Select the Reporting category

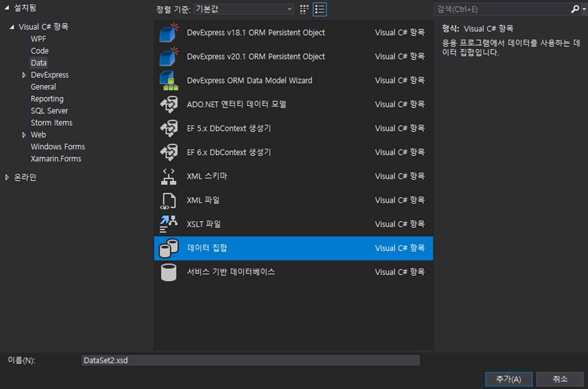click(47, 99)
